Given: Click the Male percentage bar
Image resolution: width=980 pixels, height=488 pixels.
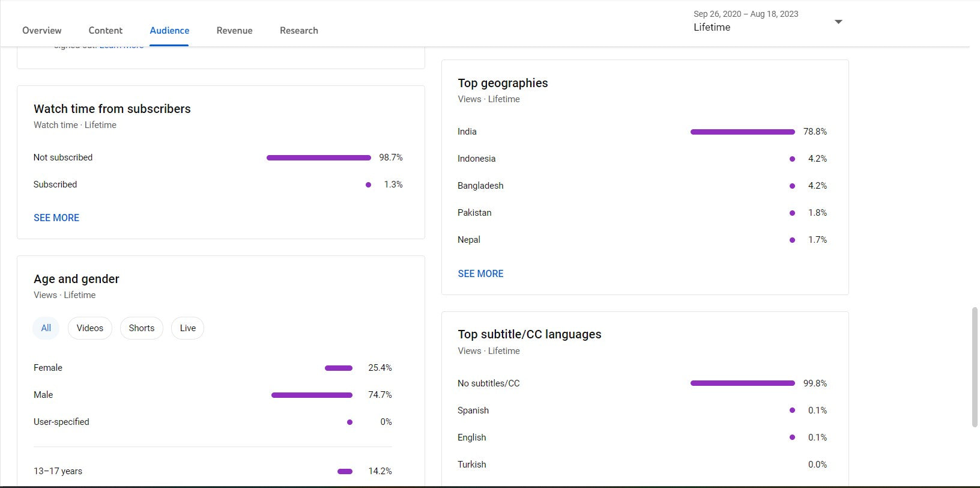Looking at the screenshot, I should [x=312, y=395].
